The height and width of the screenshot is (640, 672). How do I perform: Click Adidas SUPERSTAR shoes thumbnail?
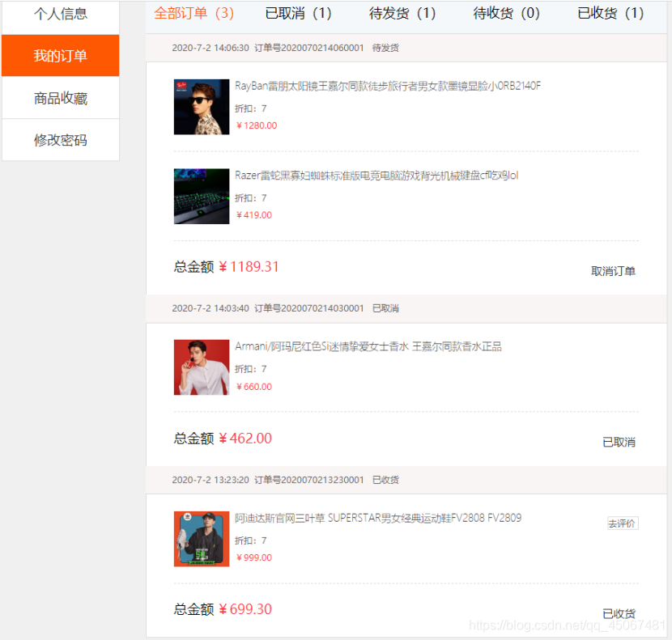[202, 539]
